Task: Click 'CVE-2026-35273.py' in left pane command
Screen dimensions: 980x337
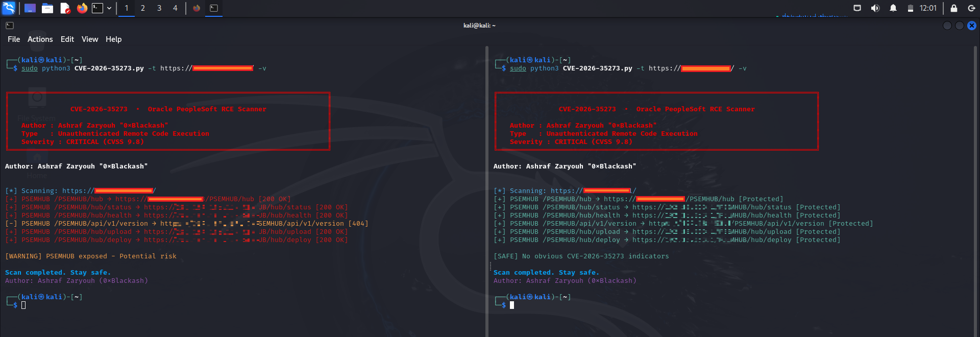Action: (109, 68)
